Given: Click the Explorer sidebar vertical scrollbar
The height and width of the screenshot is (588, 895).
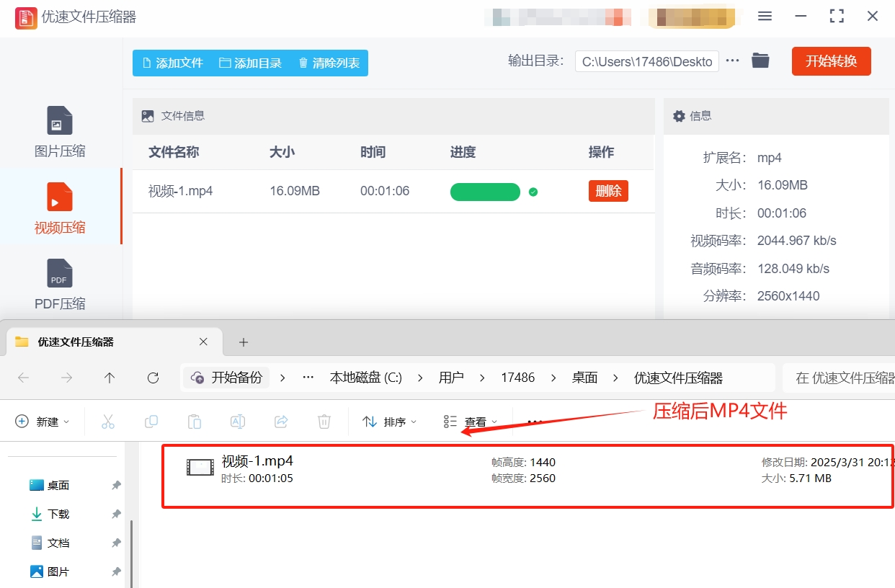Looking at the screenshot, I should (x=131, y=553).
